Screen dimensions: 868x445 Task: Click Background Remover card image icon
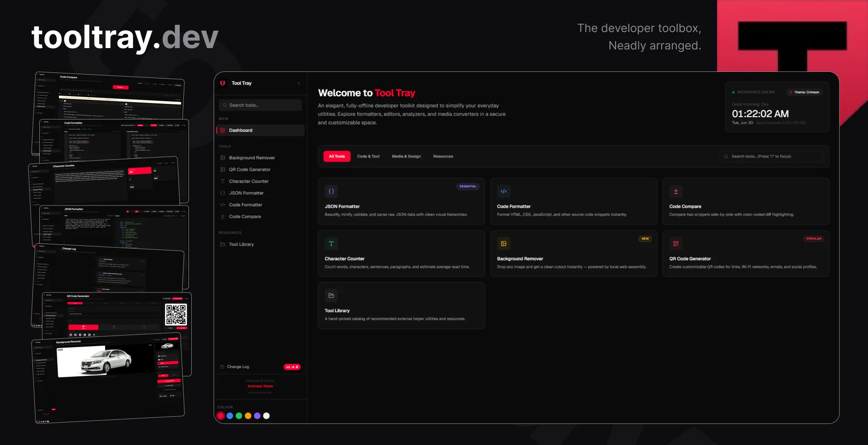click(504, 244)
